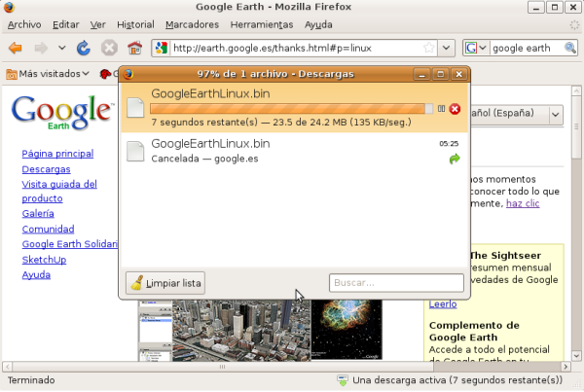This screenshot has width=584, height=392.
Task: Open the Marcadores menu
Action: click(192, 23)
